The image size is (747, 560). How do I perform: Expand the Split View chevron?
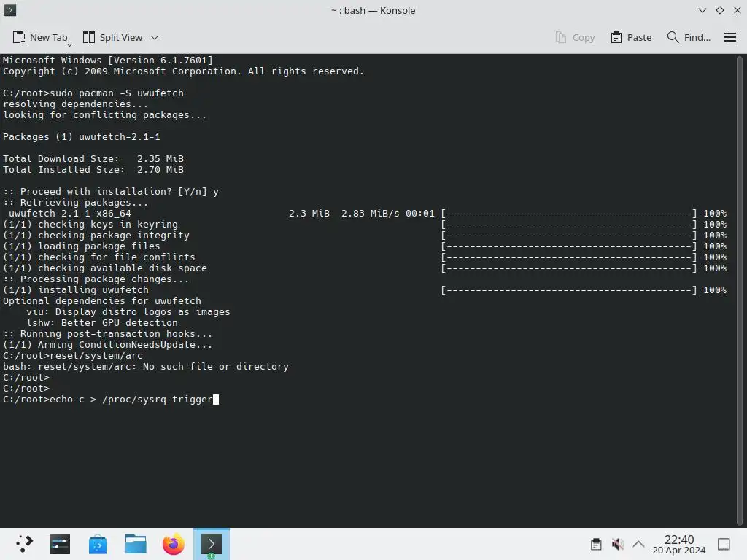click(x=155, y=38)
